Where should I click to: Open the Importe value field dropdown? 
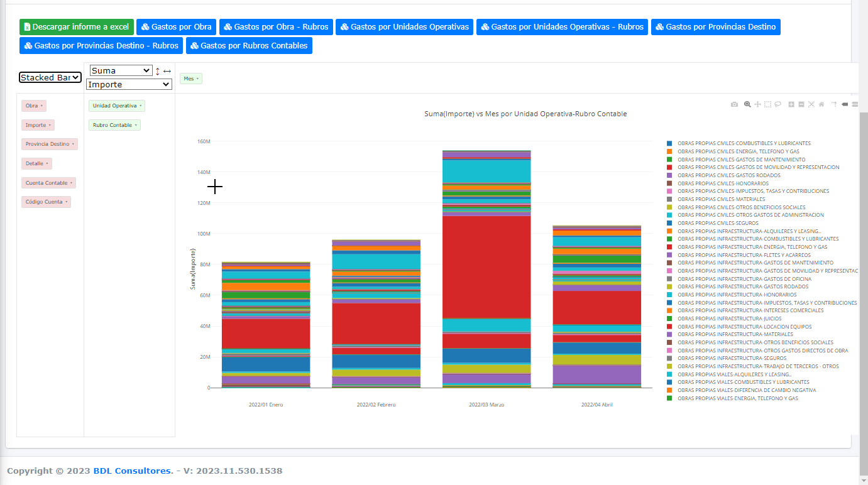click(129, 84)
